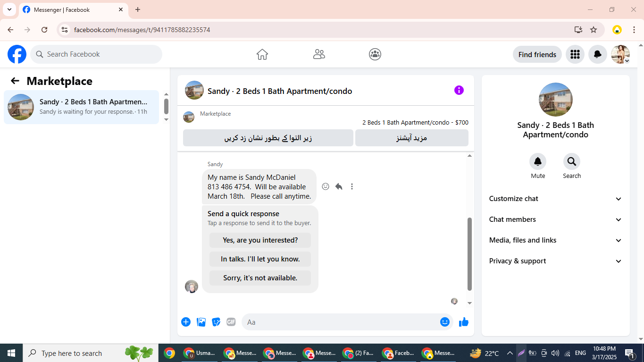Expand Privacy & support section
Screen dimensions: 644x362
555,261
